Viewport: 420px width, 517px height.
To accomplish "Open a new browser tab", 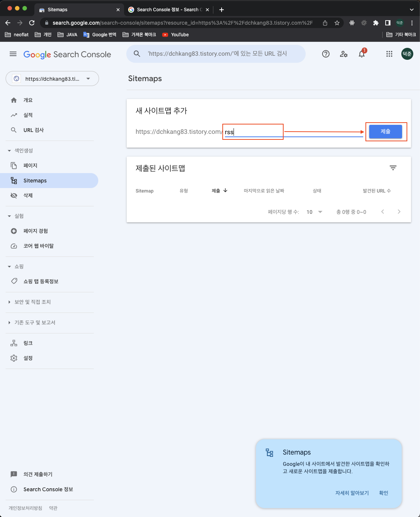I will pos(222,10).
